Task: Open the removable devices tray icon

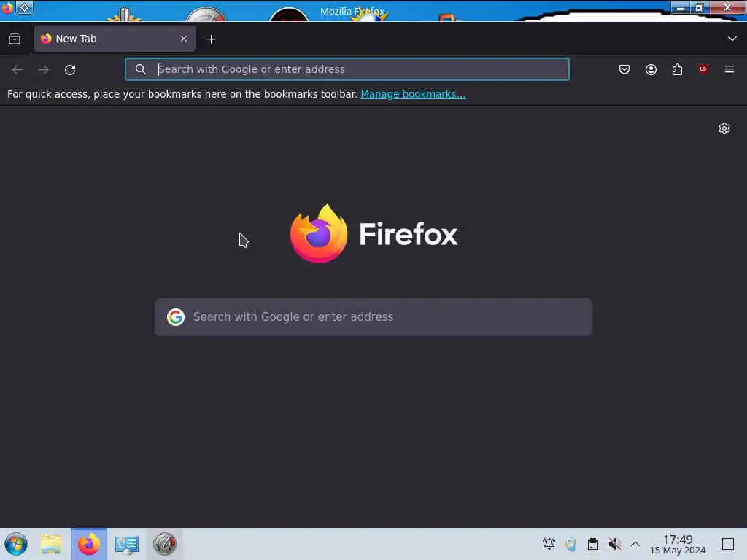Action: pos(570,544)
